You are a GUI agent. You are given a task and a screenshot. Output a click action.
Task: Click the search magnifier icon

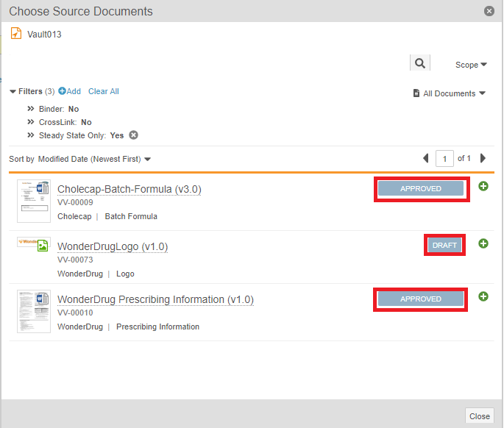click(419, 64)
